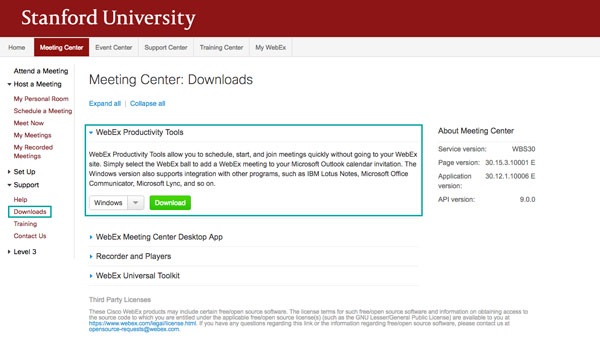Collapse WebEx Productivity Tools section

pos(136,132)
